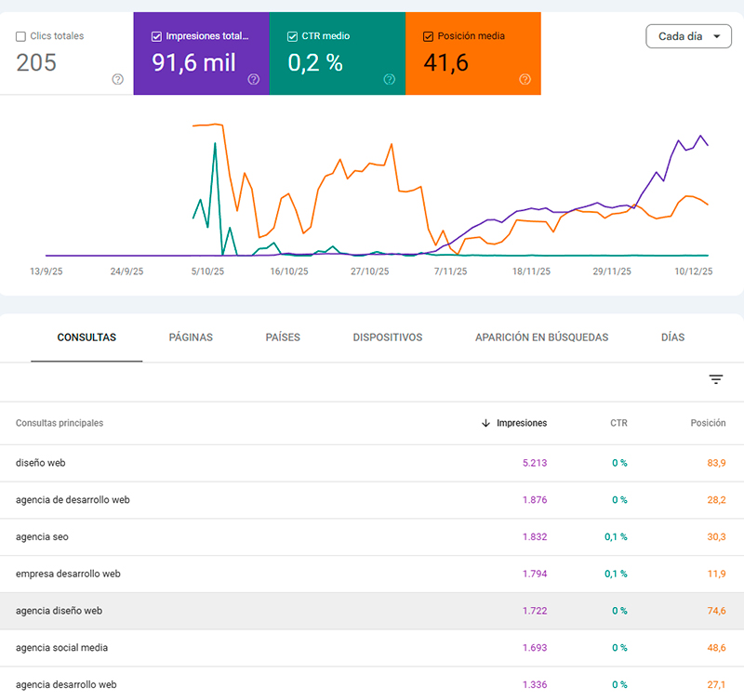Uncheck the Impresiones totales checkbox

pos(156,36)
